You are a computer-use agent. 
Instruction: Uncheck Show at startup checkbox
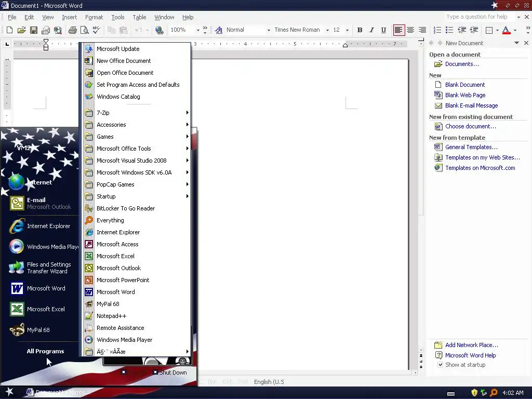tap(440, 365)
